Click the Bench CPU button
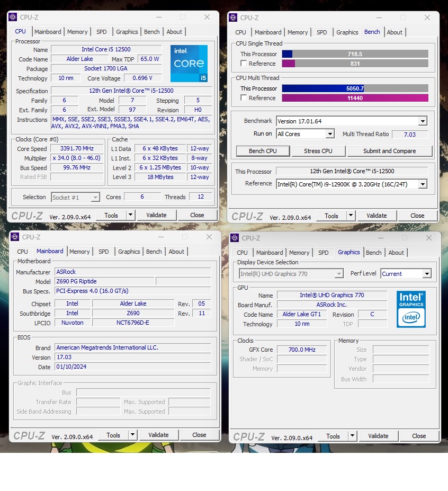Viewport: 448px width, 491px height. 263,151
